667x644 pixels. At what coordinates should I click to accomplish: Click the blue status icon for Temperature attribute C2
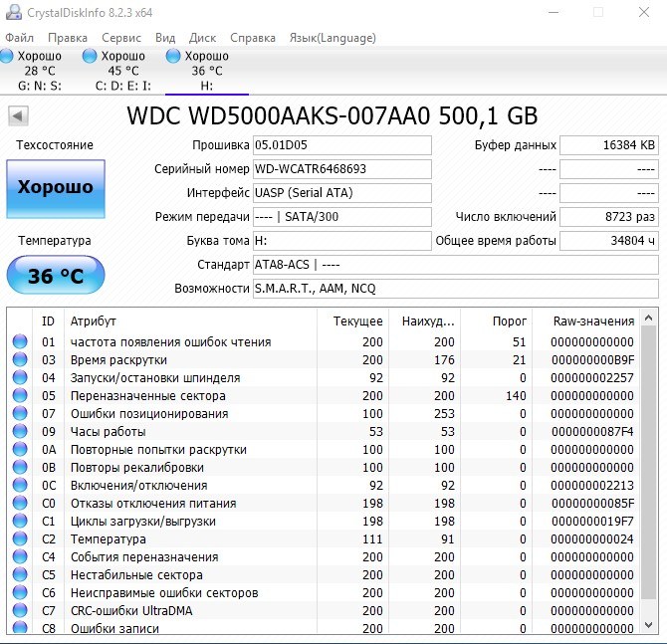[20, 538]
